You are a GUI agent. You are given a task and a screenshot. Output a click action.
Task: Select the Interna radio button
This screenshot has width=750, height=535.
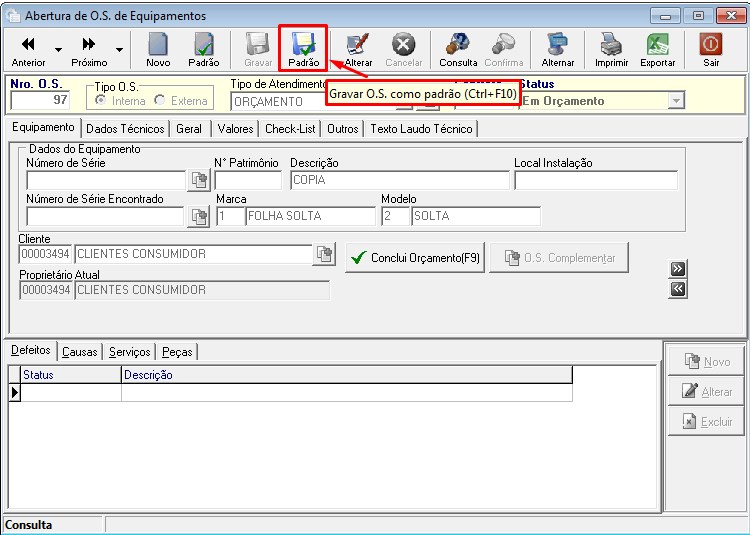coord(100,100)
